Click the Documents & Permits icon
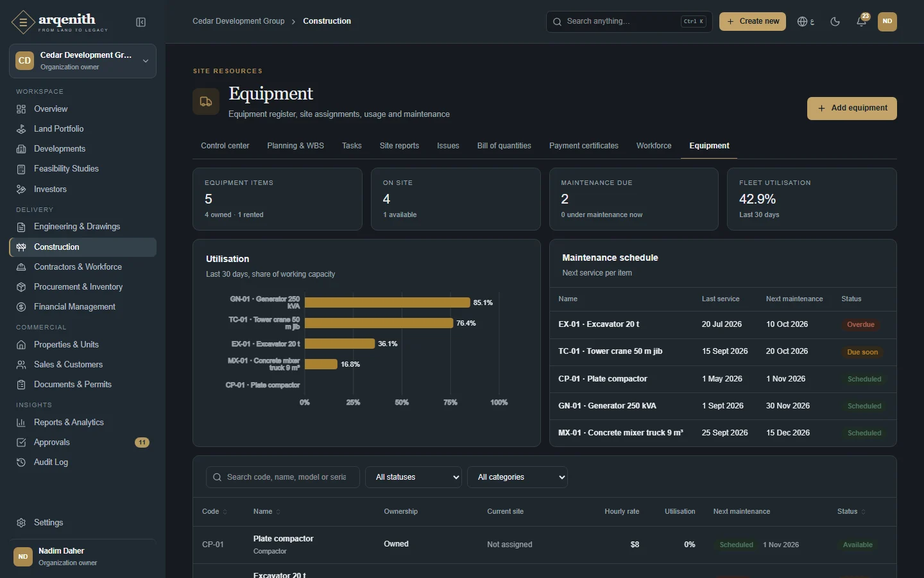The height and width of the screenshot is (578, 924). tap(21, 385)
